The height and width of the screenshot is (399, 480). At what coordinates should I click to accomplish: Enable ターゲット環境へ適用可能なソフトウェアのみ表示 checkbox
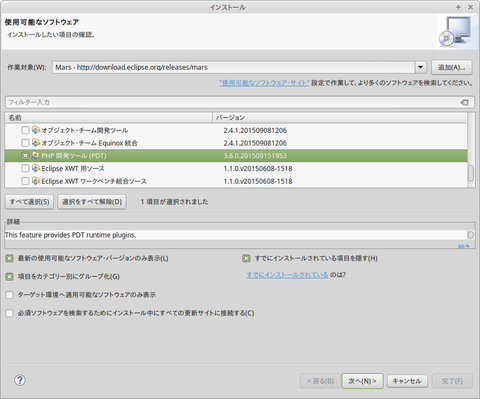click(10, 295)
